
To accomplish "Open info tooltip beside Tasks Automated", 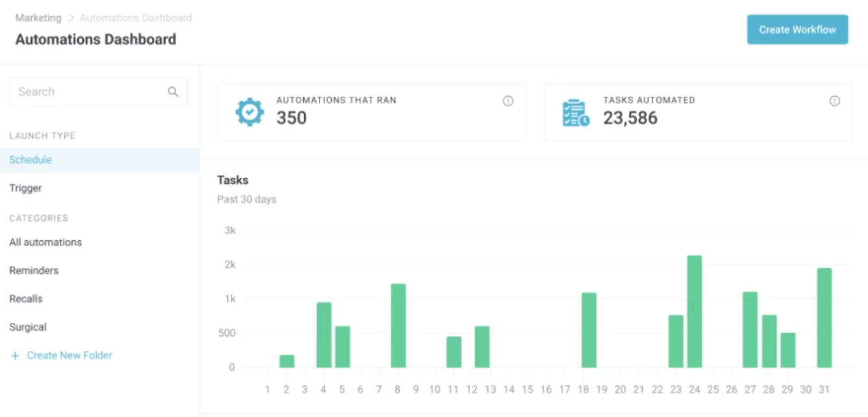I will point(834,101).
